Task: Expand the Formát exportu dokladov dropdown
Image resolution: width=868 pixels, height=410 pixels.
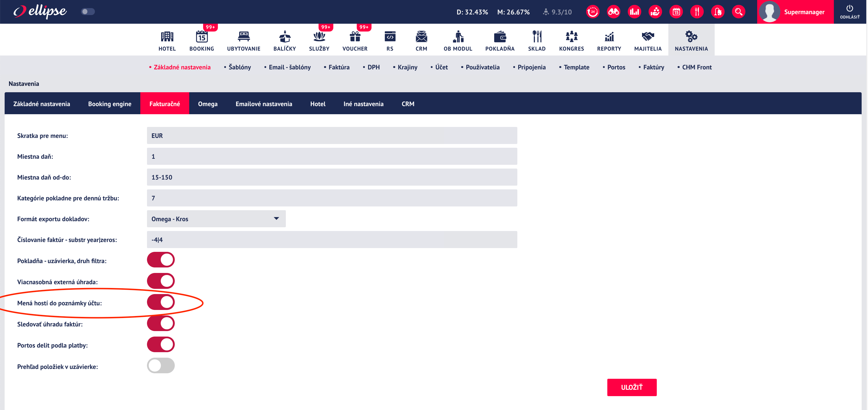Action: (216, 219)
